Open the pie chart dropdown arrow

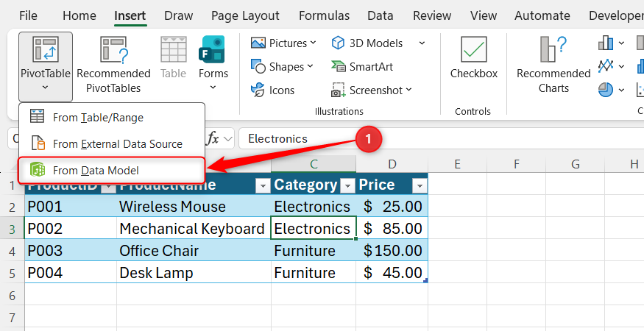[x=621, y=90]
